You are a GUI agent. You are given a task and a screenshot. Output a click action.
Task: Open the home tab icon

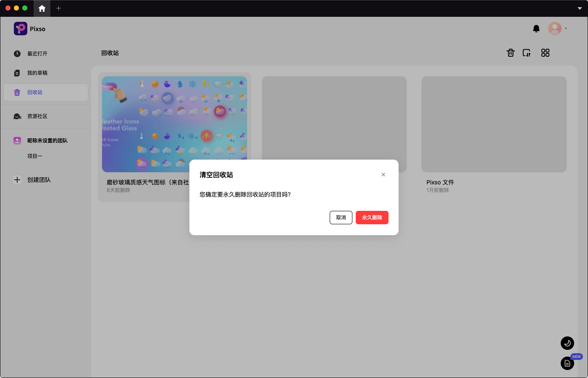(42, 8)
